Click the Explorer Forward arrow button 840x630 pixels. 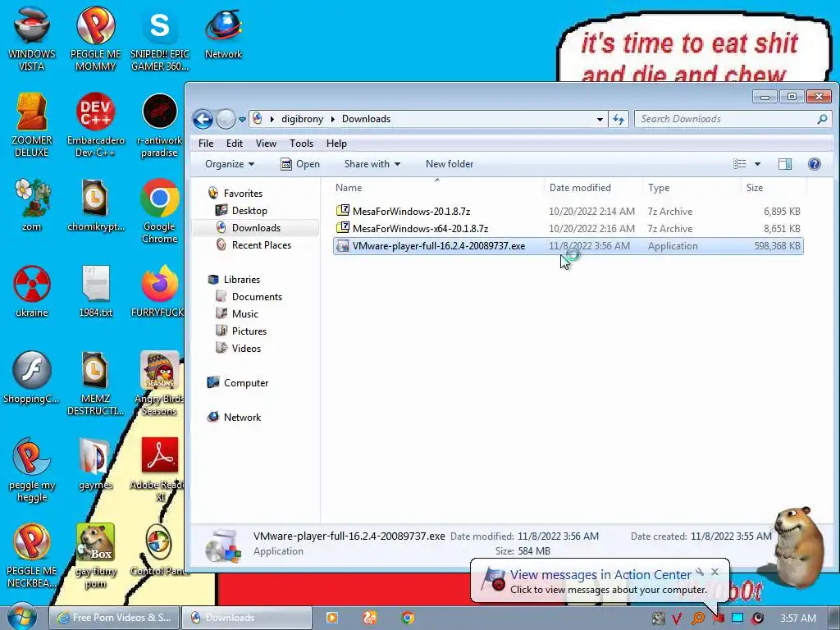coord(226,119)
